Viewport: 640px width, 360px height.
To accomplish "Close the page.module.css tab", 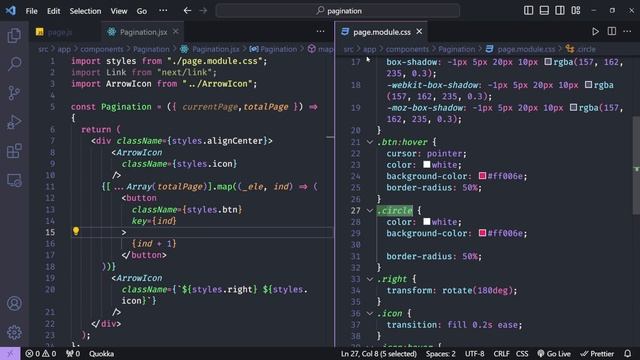I will point(419,31).
